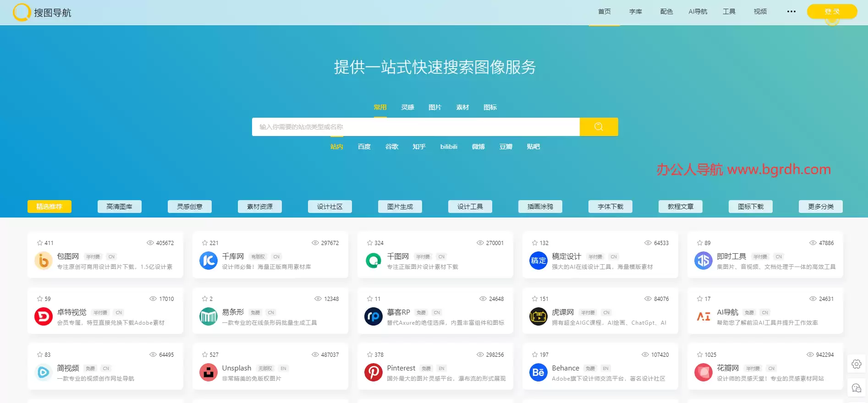Image resolution: width=868 pixels, height=403 pixels.
Task: Open the 稿定设计 site icon
Action: point(538,261)
